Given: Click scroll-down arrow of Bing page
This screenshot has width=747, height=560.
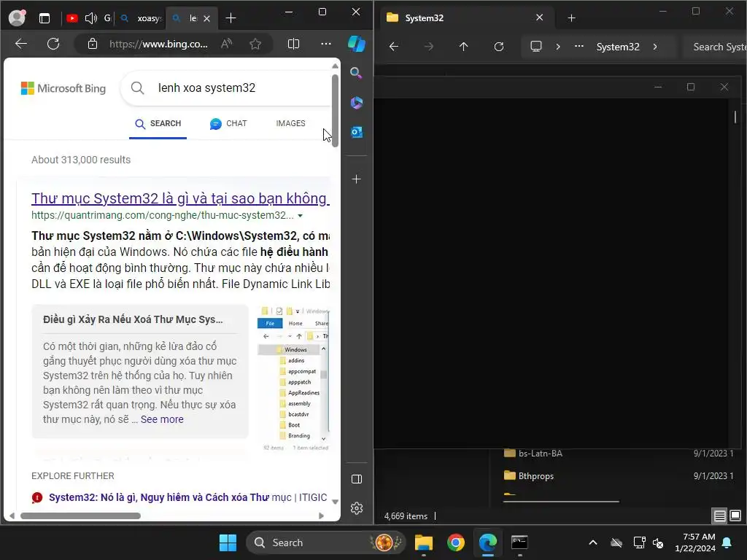Looking at the screenshot, I should (x=336, y=502).
